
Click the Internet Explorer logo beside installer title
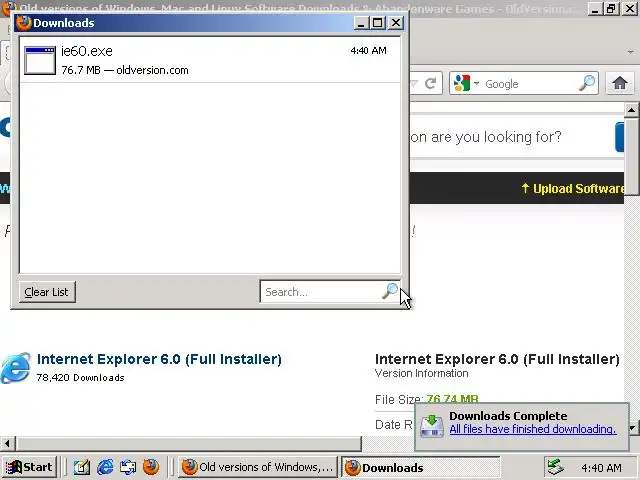tap(16, 368)
